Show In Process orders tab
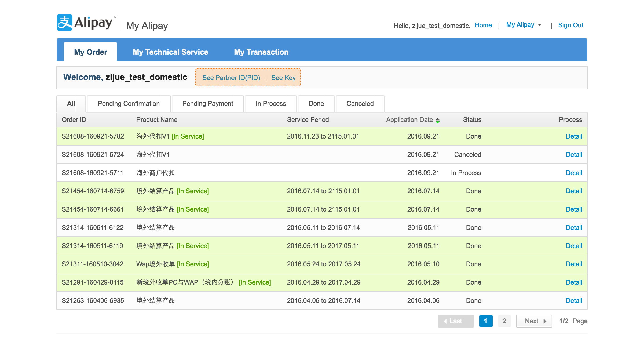 [271, 104]
